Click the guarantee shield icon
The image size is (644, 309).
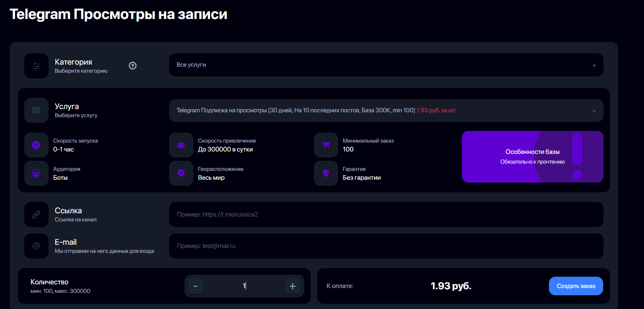coord(326,173)
